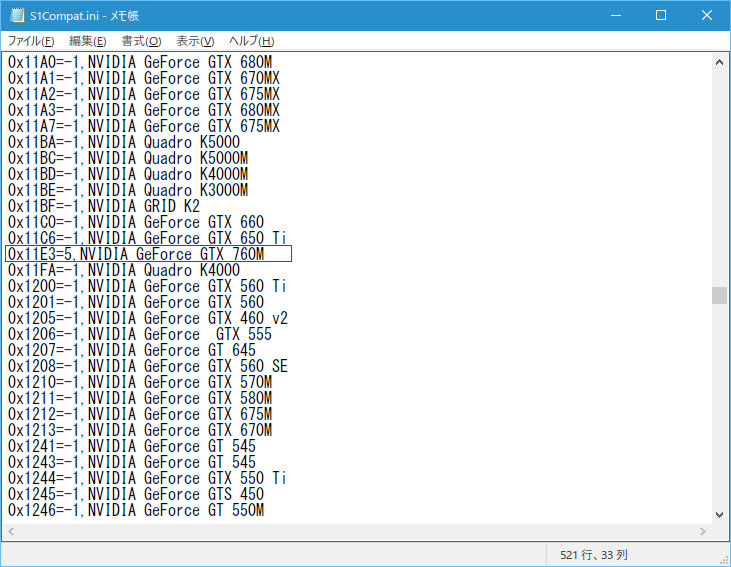Click the vertical scrollbar thumb
Viewport: 731px width, 567px height.
tap(719, 295)
